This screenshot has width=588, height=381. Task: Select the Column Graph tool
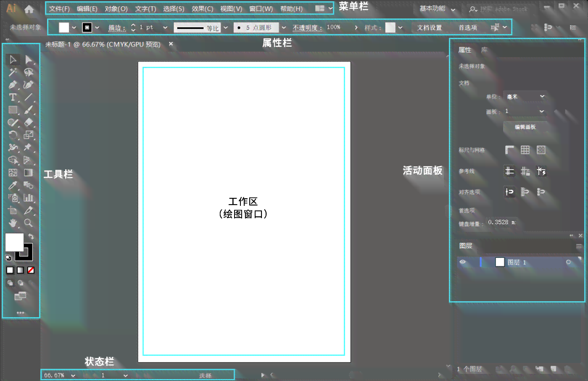29,198
